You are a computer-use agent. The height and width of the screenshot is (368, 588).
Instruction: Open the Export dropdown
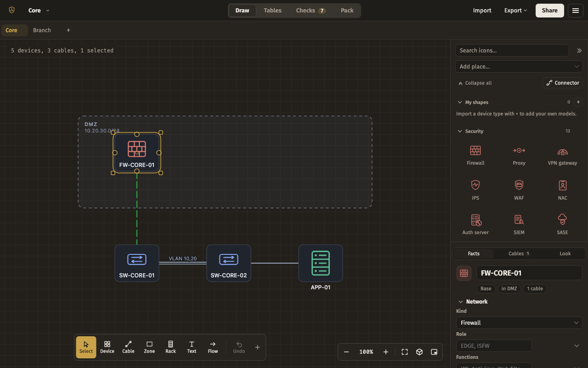tap(515, 11)
